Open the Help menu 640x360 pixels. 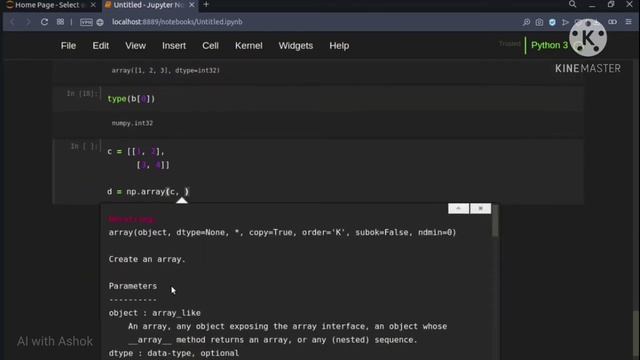339,46
